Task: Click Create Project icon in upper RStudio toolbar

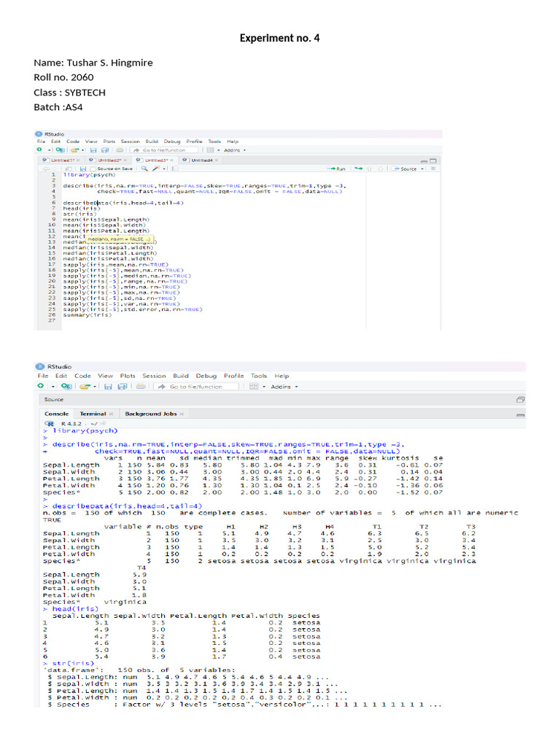Action: [x=61, y=150]
